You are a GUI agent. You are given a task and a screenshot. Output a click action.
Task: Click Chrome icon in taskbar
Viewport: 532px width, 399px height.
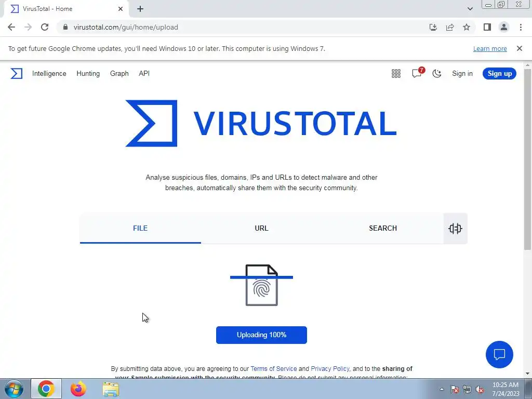point(46,389)
